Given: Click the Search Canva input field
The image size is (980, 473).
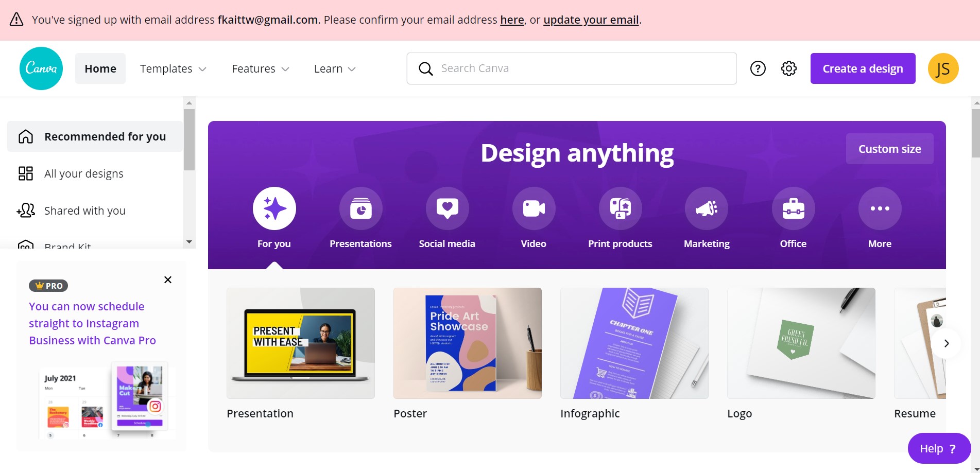Looking at the screenshot, I should pyautogui.click(x=572, y=68).
